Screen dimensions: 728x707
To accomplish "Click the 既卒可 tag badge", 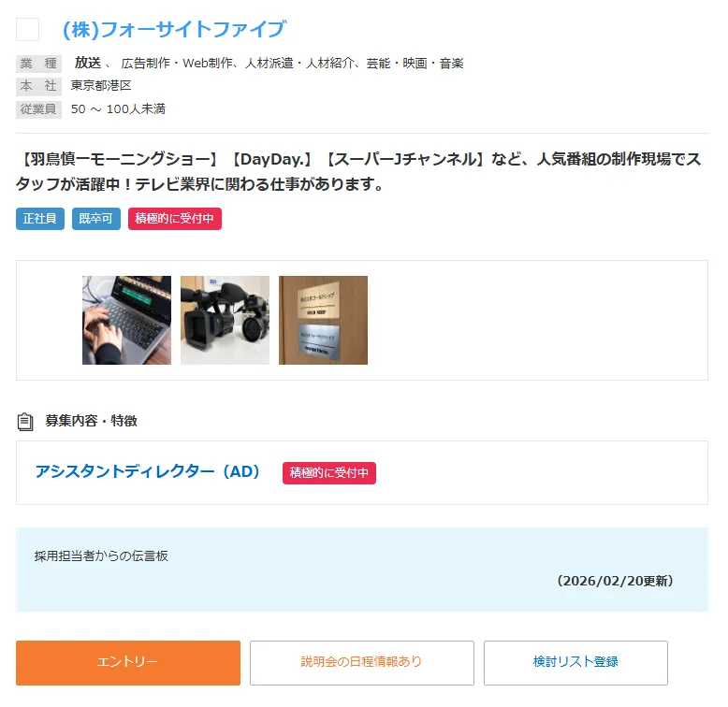I will coord(96,219).
